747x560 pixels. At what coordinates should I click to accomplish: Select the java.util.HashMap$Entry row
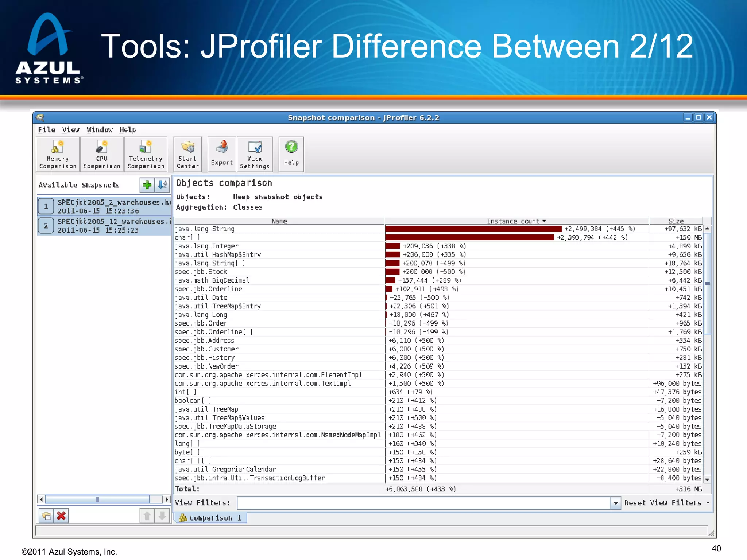tap(438, 254)
